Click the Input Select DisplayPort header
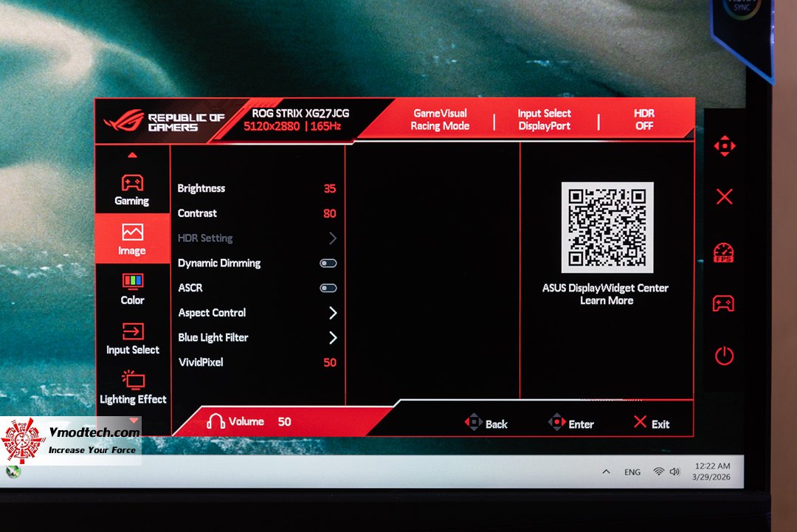 tap(545, 120)
